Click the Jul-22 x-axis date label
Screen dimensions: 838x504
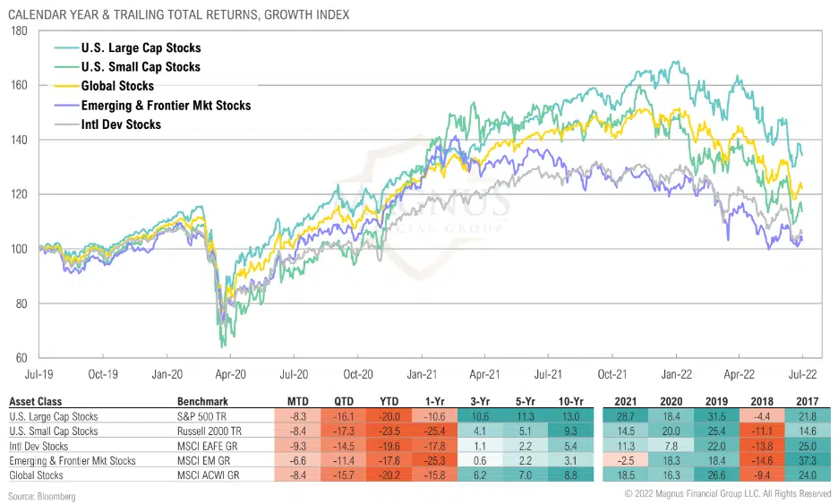(800, 374)
